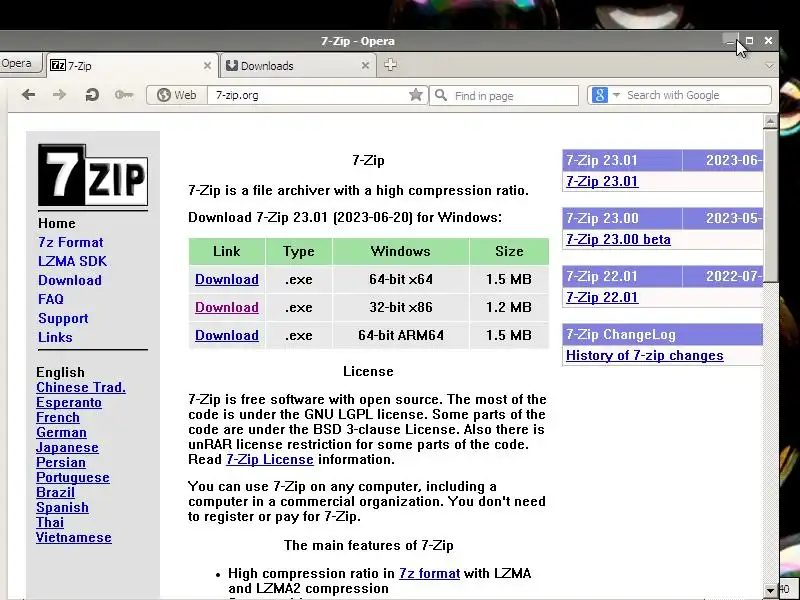Viewport: 800px width, 600px height.
Task: Open the Support sidebar link
Action: [x=63, y=318]
